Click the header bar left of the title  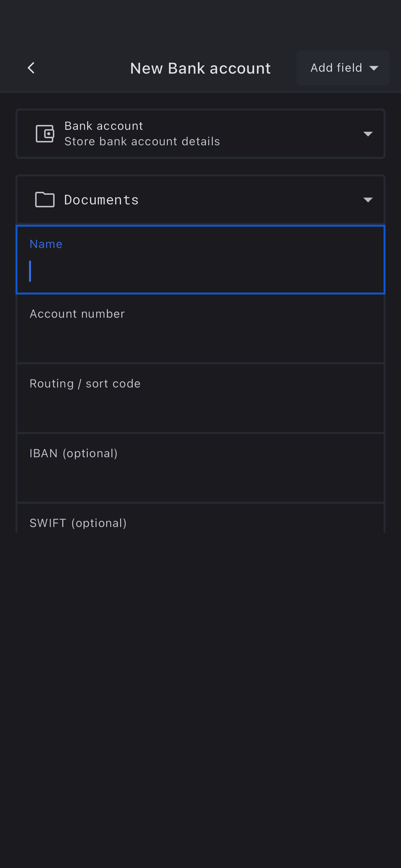(81, 68)
